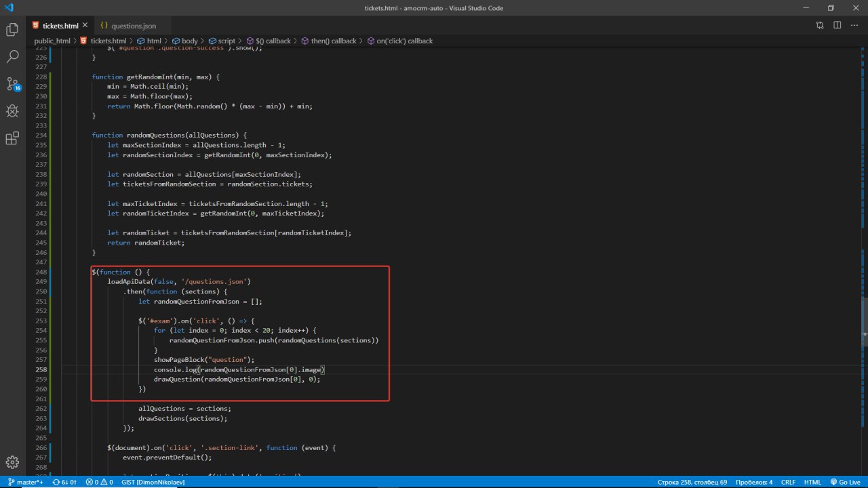
Task: Click line number 228 in the gutter
Action: click(x=41, y=77)
